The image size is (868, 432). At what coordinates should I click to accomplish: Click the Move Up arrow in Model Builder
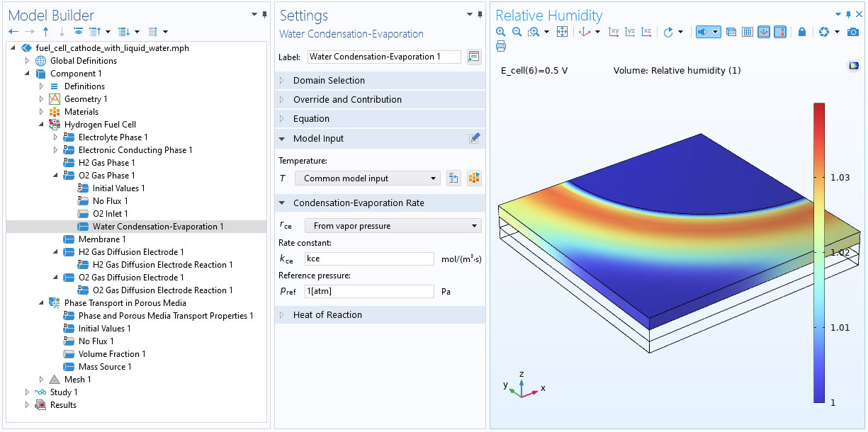pyautogui.click(x=45, y=32)
